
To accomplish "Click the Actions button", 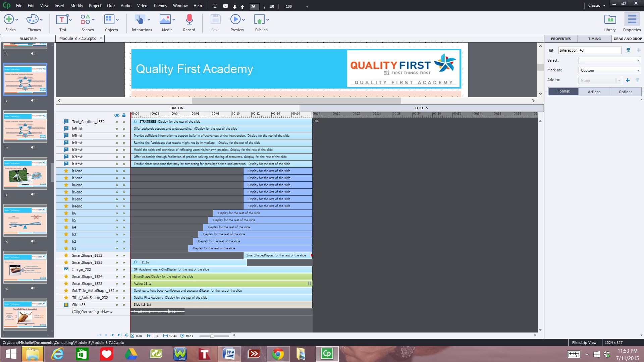I will [594, 92].
